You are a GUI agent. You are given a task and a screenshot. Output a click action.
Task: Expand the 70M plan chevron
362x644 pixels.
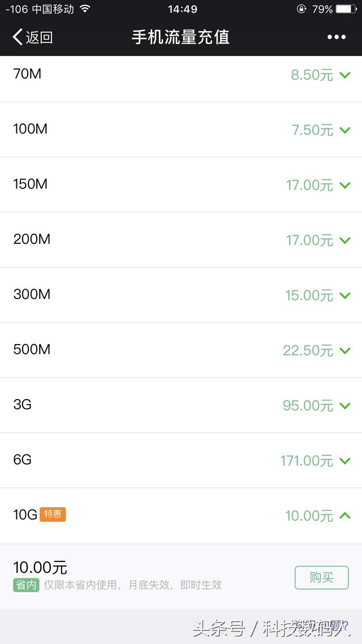click(x=345, y=75)
